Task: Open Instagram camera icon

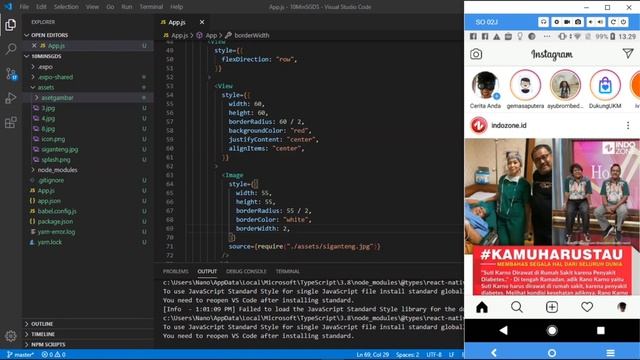Action: coord(476,54)
